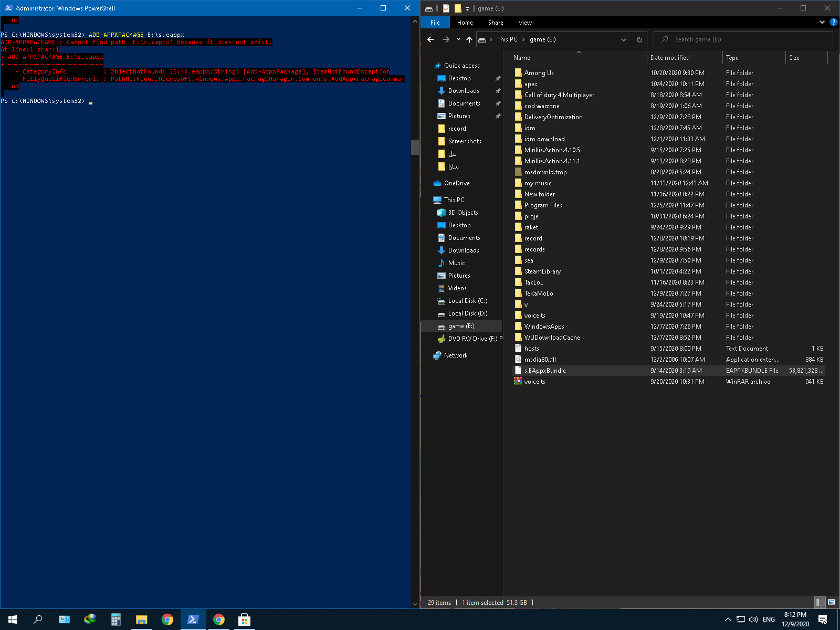Screen dimensions: 840x630
Task: Switch to large thumbnails view icon
Action: point(832,602)
